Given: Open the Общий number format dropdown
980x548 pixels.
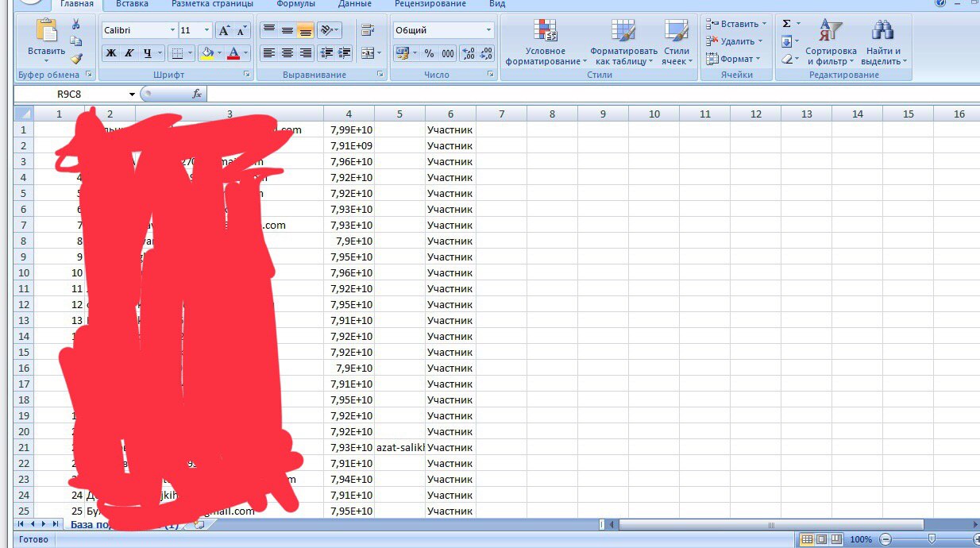Looking at the screenshot, I should (x=489, y=30).
